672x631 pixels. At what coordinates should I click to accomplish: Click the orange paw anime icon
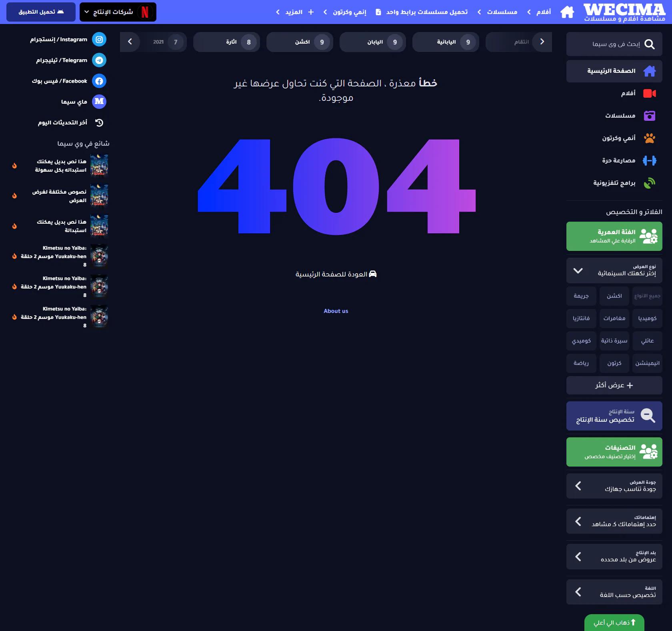[649, 138]
